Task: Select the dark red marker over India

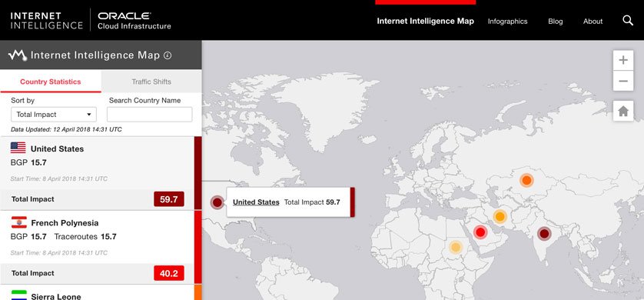Action: pyautogui.click(x=544, y=234)
